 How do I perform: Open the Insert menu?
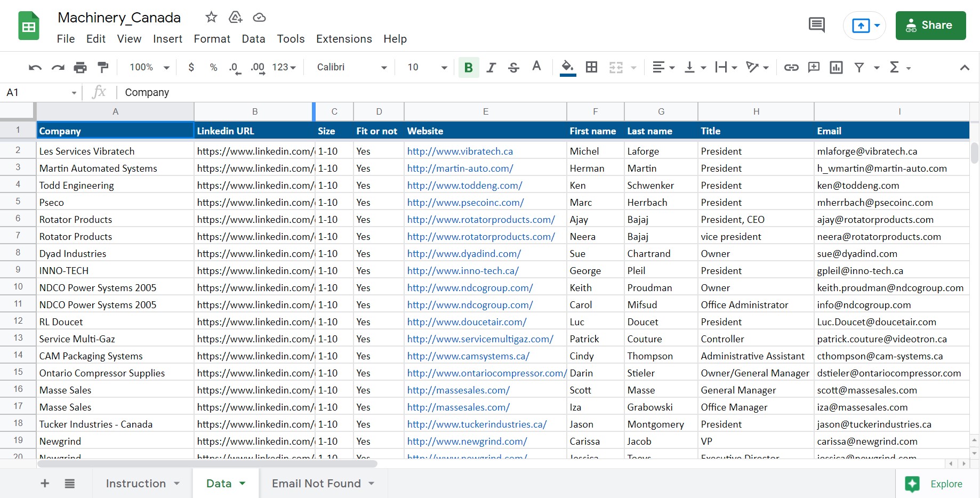(x=167, y=39)
